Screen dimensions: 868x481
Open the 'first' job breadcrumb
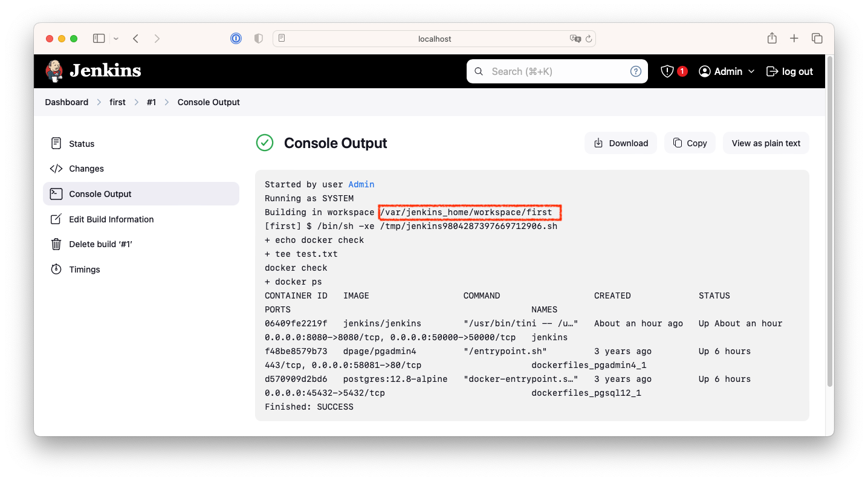pos(117,102)
